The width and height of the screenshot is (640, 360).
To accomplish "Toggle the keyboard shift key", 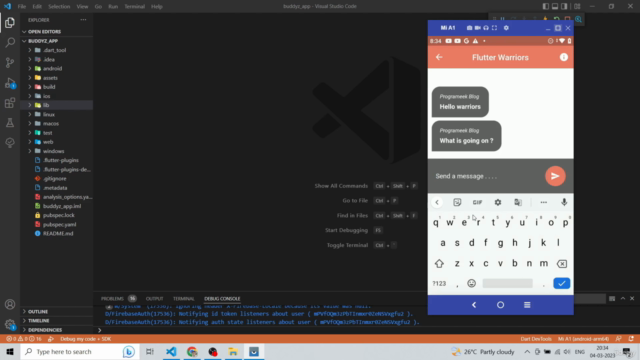I will pos(439,264).
